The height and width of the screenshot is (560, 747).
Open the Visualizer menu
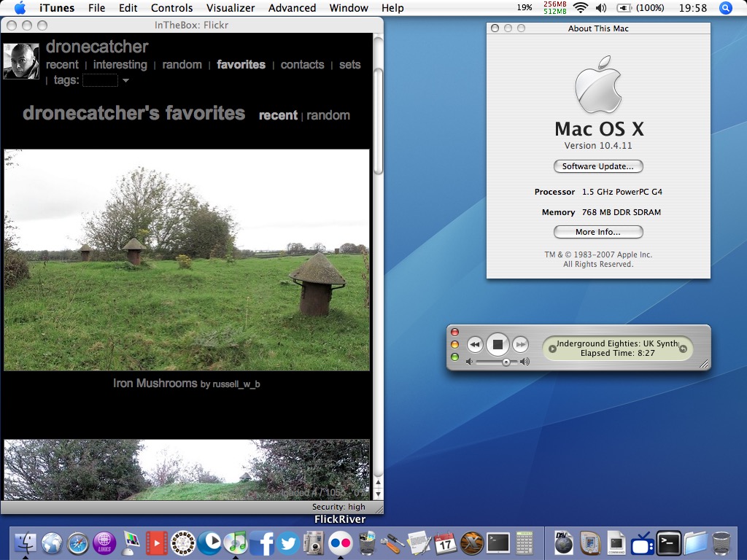click(x=231, y=7)
